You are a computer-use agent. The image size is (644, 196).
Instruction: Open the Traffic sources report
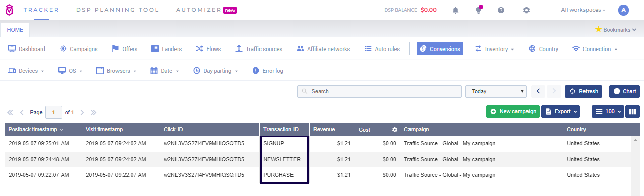pyautogui.click(x=259, y=49)
